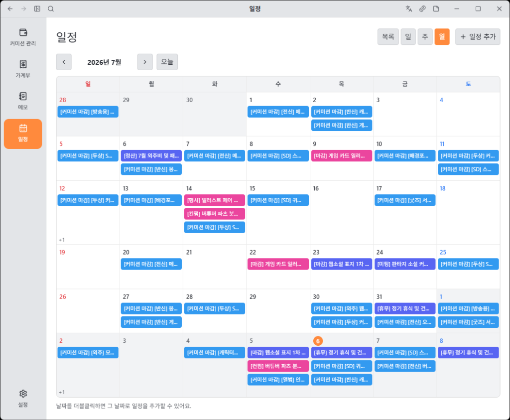This screenshot has height=420, width=510.
Task: Open 메모 in the sidebar
Action: point(23,101)
